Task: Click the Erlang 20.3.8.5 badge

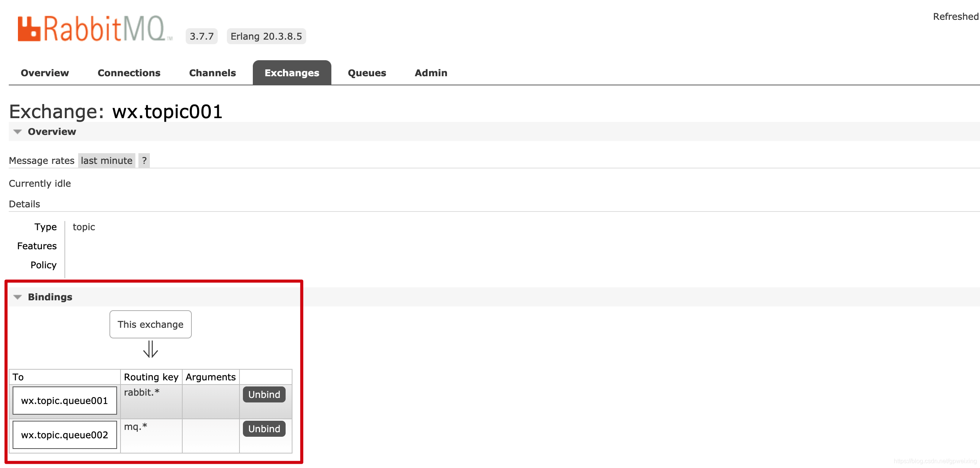Action: (266, 37)
